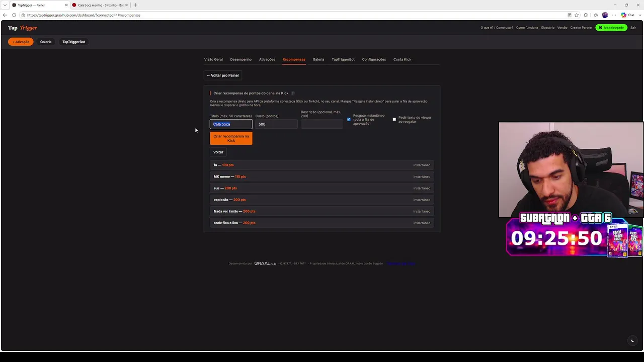Expand the chevron next to Copilot Chat
The image size is (644, 362).
coord(639,15)
